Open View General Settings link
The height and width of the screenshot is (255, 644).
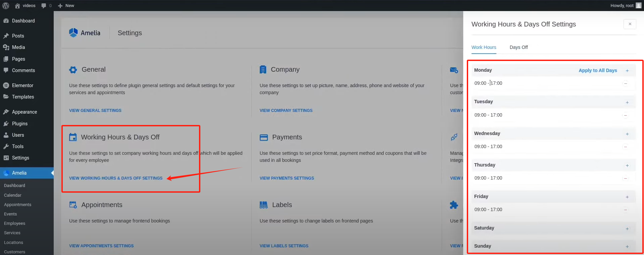pyautogui.click(x=95, y=111)
